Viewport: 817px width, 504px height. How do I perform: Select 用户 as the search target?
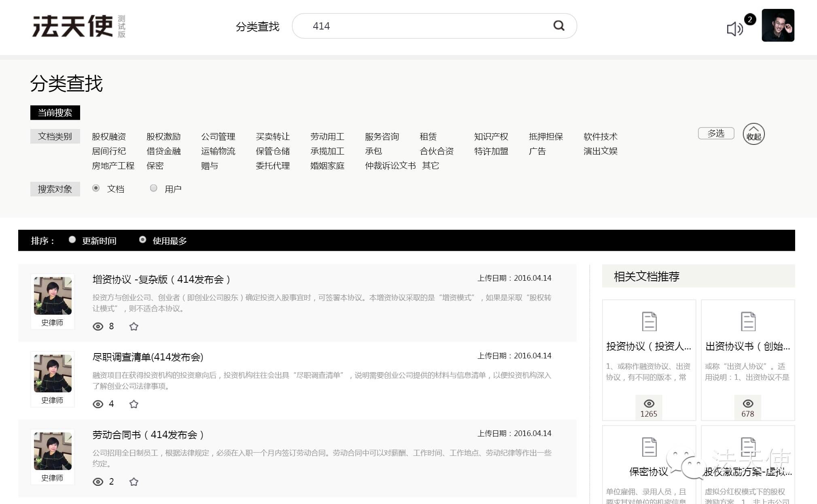pos(154,188)
